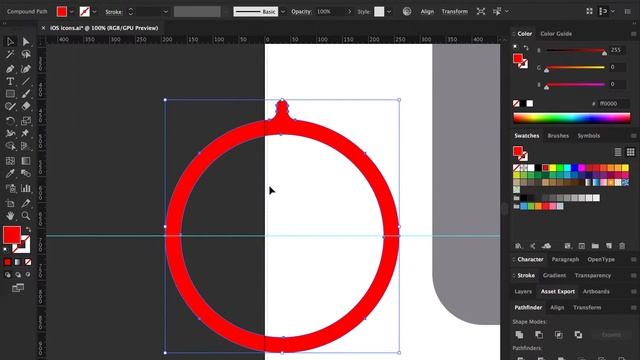
Task: Toggle the None fill mode button
Action: pyautogui.click(x=28, y=262)
